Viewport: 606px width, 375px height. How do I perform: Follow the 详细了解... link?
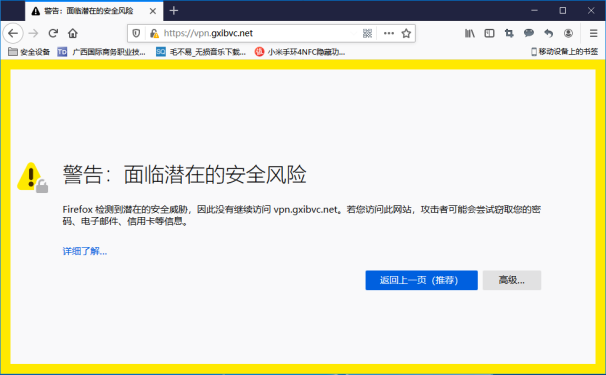point(85,251)
